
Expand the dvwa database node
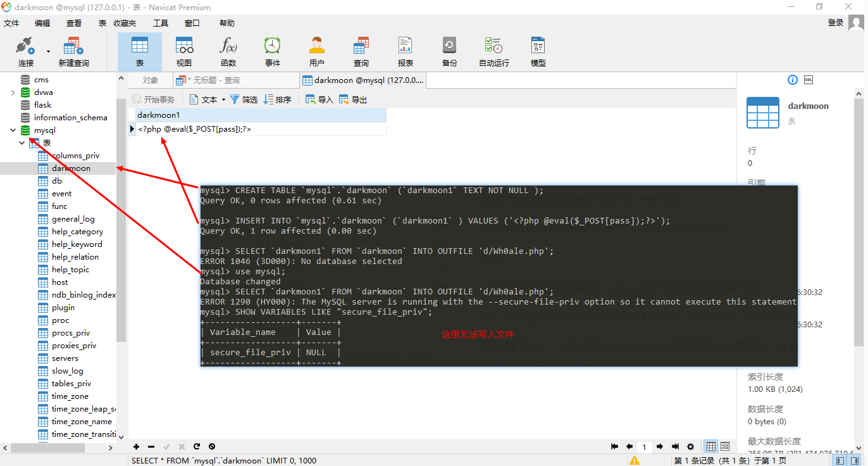click(x=13, y=92)
